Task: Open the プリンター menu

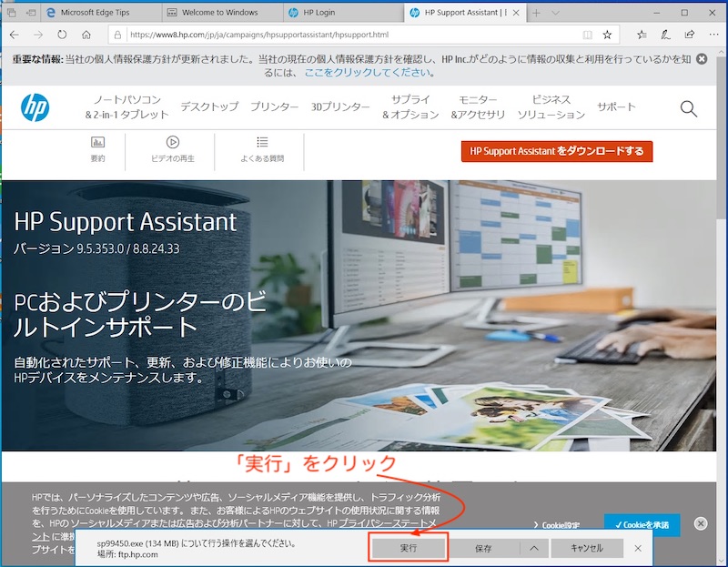Action: pos(275,106)
